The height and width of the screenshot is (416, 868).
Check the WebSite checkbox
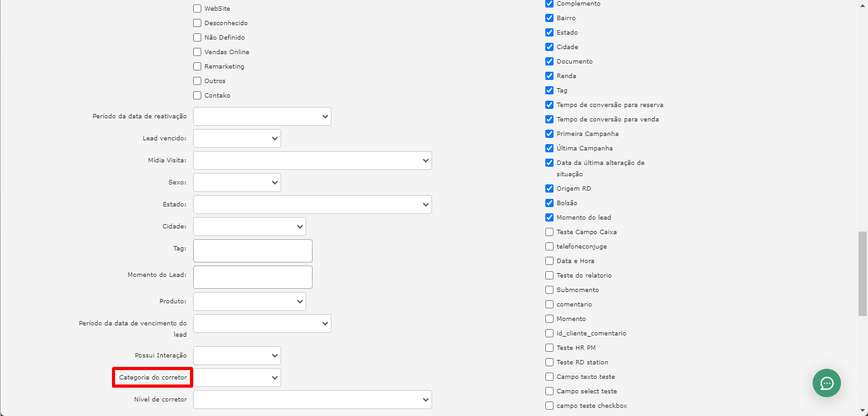[x=198, y=9]
